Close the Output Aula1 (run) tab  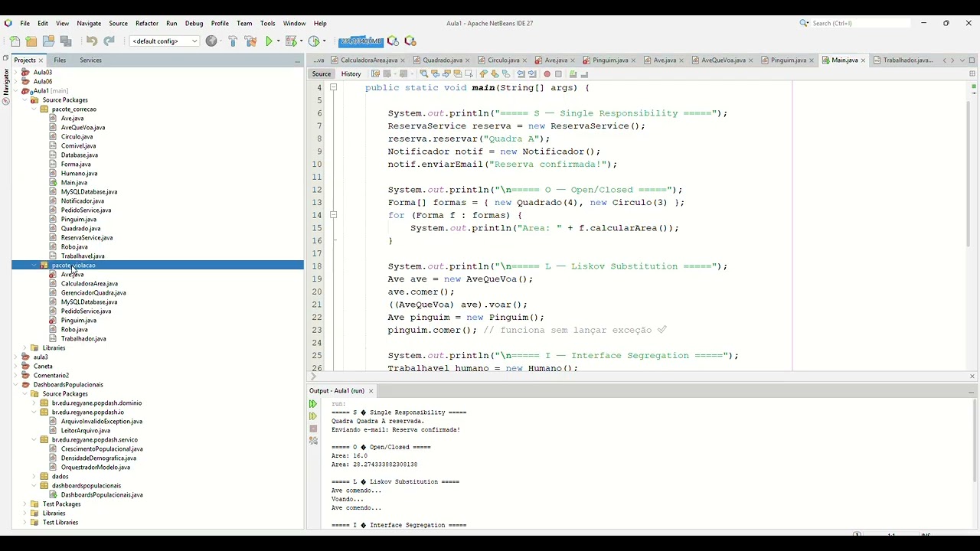point(371,391)
